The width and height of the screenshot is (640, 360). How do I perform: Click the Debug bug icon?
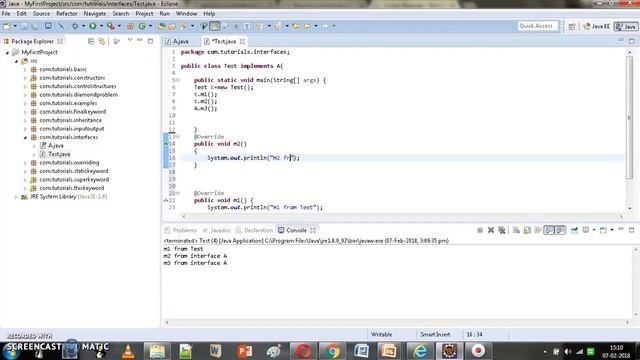click(x=75, y=26)
